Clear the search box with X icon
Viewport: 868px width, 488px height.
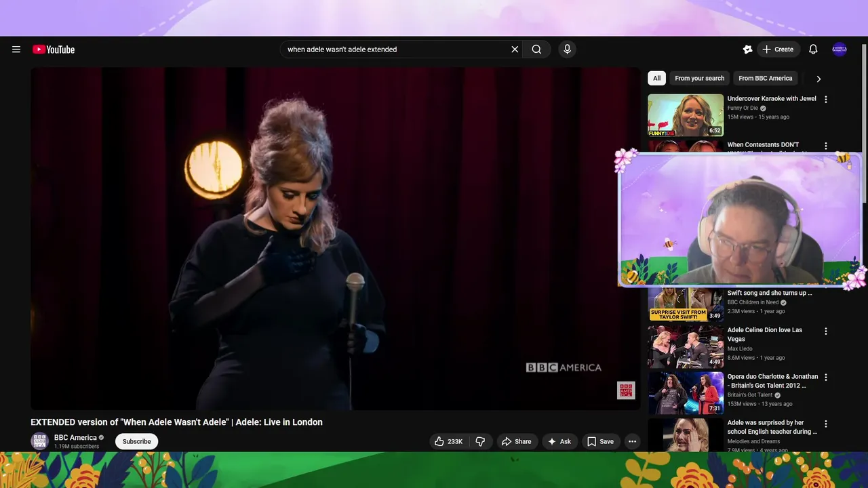[x=515, y=49]
